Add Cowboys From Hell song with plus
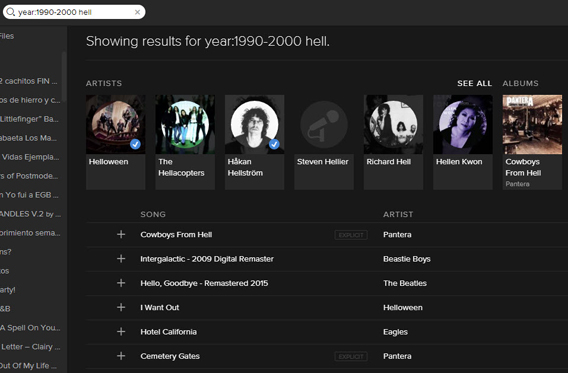Screen dimensions: 568x373 121,234
